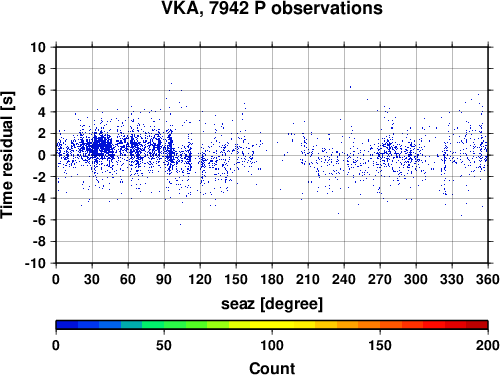Image resolution: width=500 pixels, height=375 pixels.
Task: Click the colorbar tick label 50
Action: click(164, 345)
